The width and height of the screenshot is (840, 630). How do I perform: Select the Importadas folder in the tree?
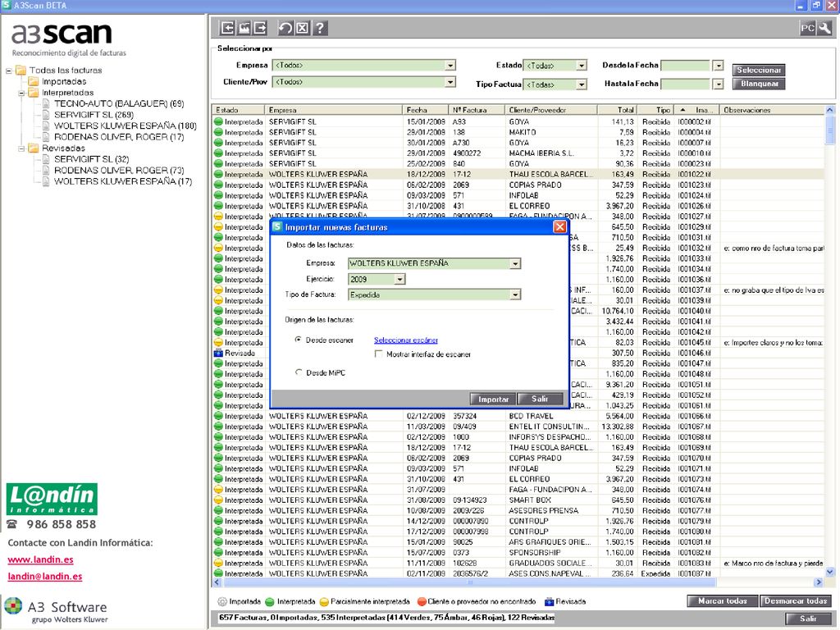point(64,81)
